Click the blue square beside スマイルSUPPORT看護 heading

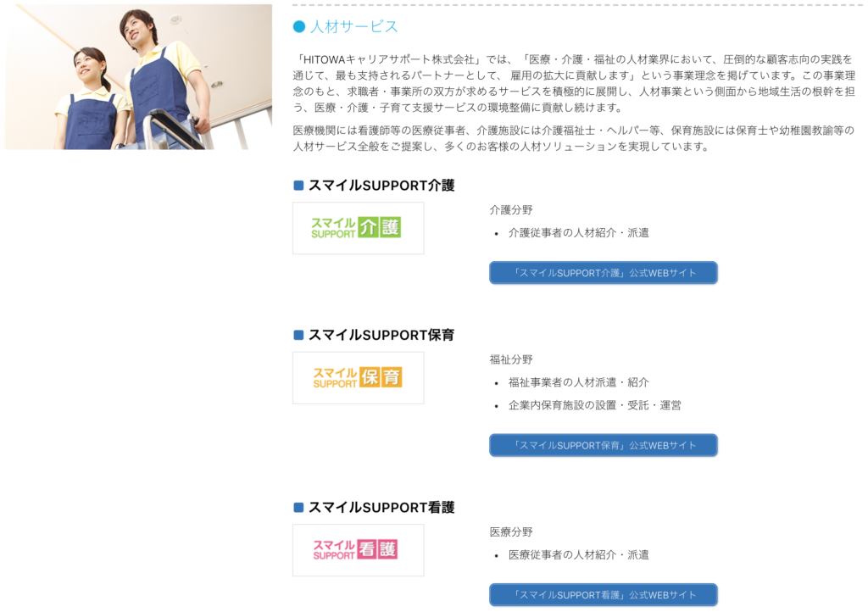tap(298, 508)
